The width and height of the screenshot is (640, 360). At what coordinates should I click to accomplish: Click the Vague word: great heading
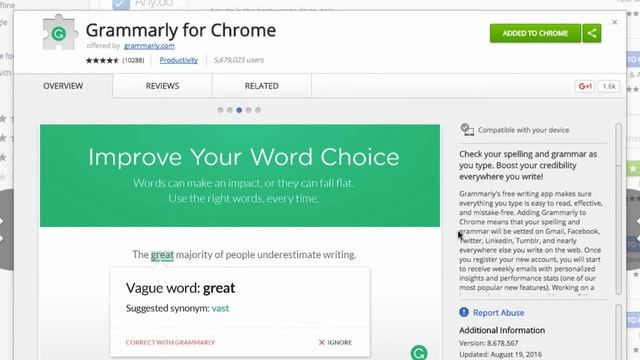click(x=180, y=288)
